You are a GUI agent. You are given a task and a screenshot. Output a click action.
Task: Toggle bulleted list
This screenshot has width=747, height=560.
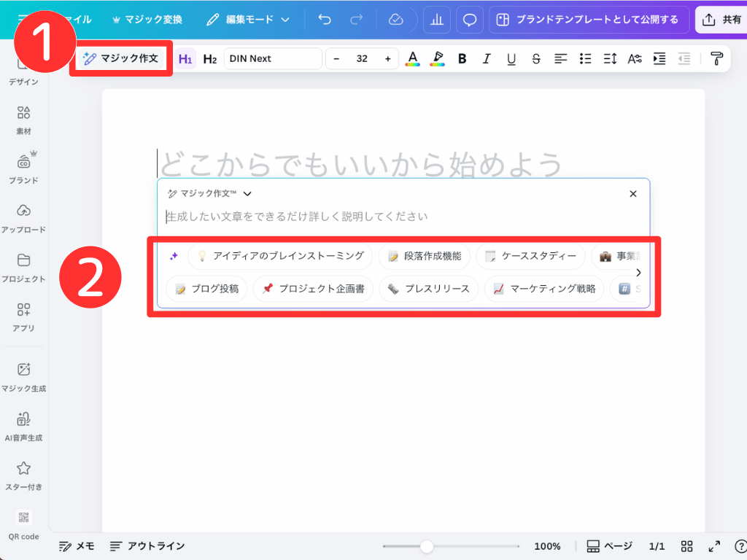pyautogui.click(x=586, y=58)
